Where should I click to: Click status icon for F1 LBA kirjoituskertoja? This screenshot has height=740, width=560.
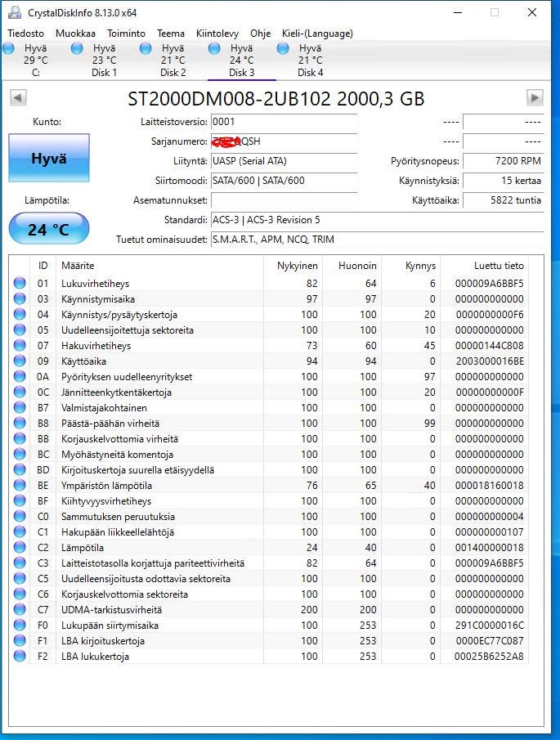tap(20, 641)
